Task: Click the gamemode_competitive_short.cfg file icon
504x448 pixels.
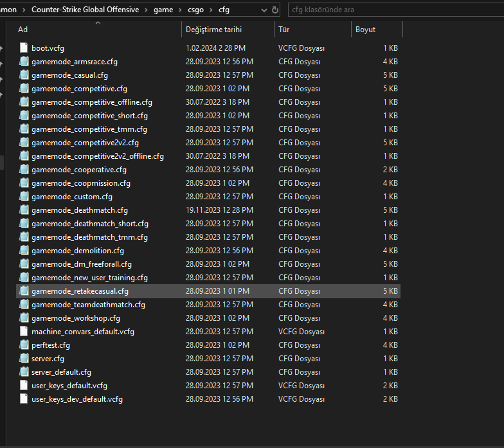Action: coord(24,116)
